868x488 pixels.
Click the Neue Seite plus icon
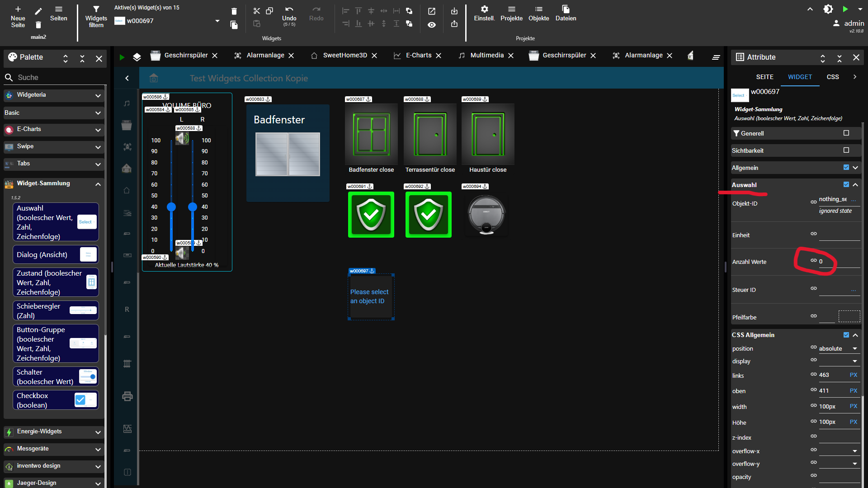click(18, 9)
